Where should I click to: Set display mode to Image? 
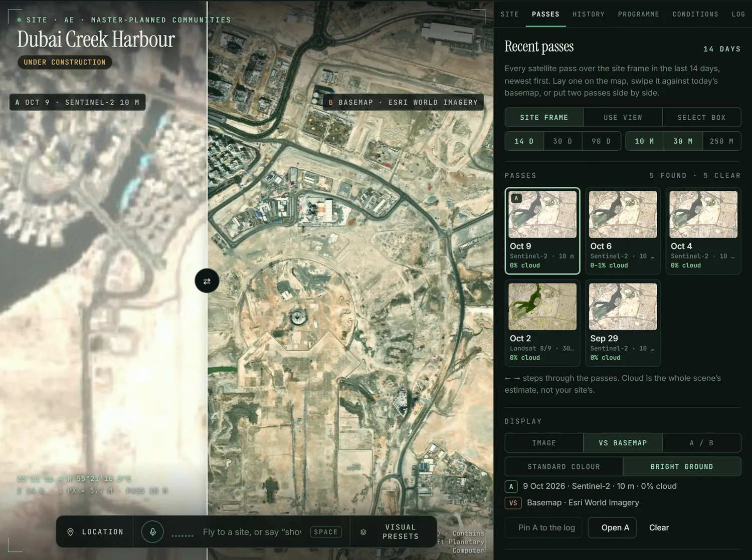544,443
